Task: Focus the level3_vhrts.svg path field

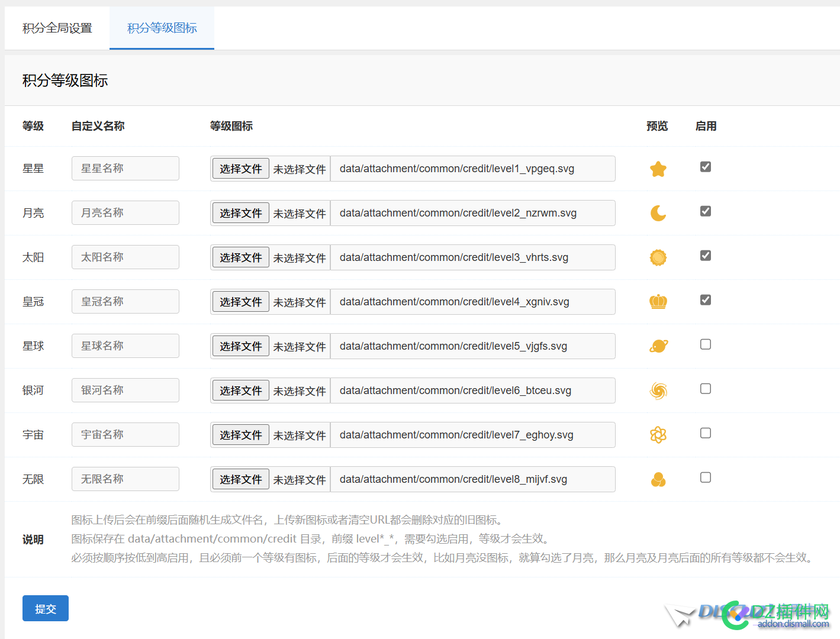Action: pos(472,257)
